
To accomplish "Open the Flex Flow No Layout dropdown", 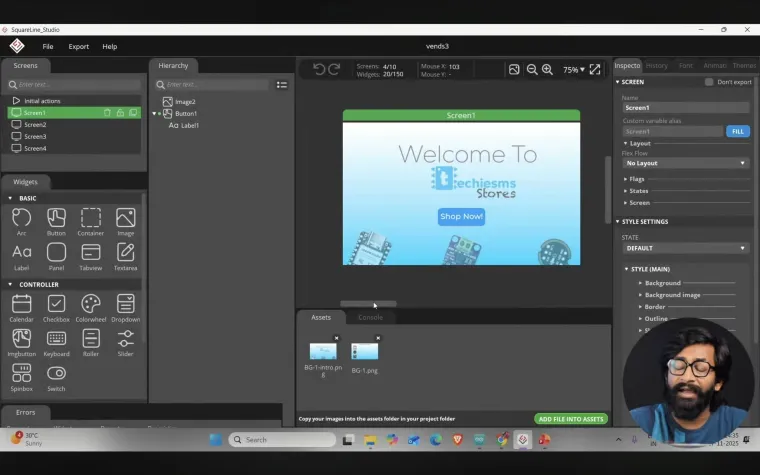I will click(x=685, y=163).
